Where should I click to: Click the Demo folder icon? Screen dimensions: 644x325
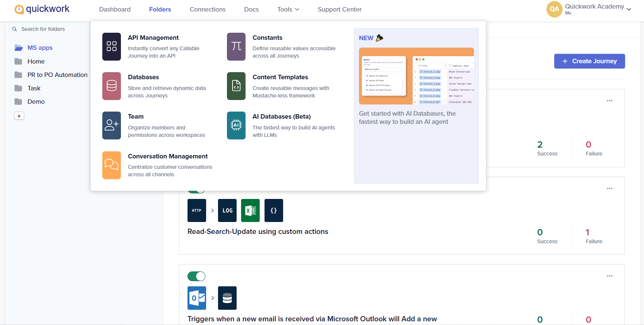(x=18, y=102)
